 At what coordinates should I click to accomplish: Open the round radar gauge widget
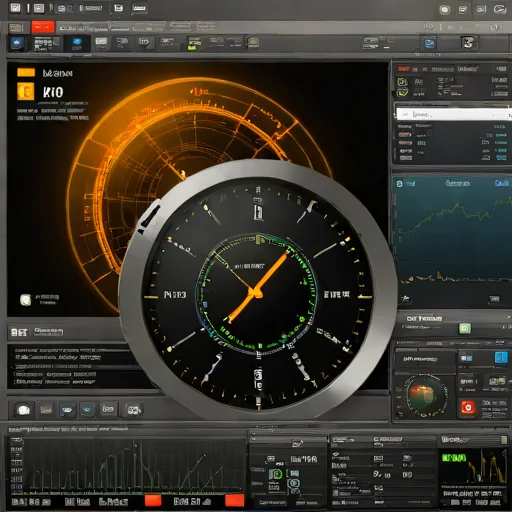point(426,397)
